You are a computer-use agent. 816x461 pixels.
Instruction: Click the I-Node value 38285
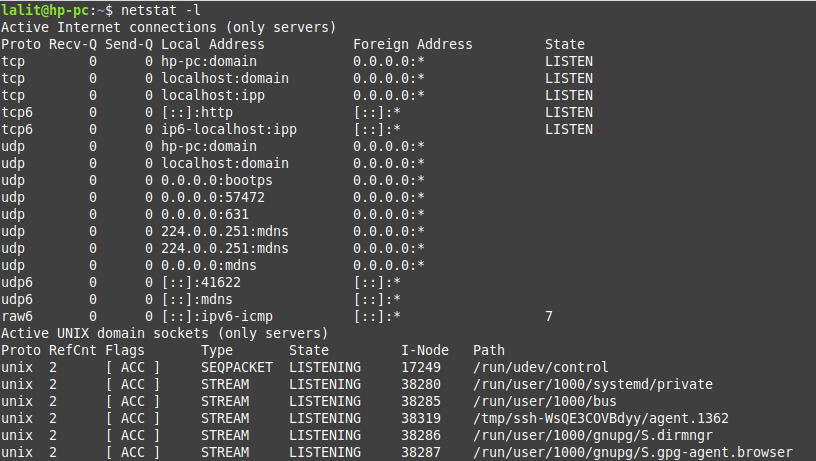(421, 402)
